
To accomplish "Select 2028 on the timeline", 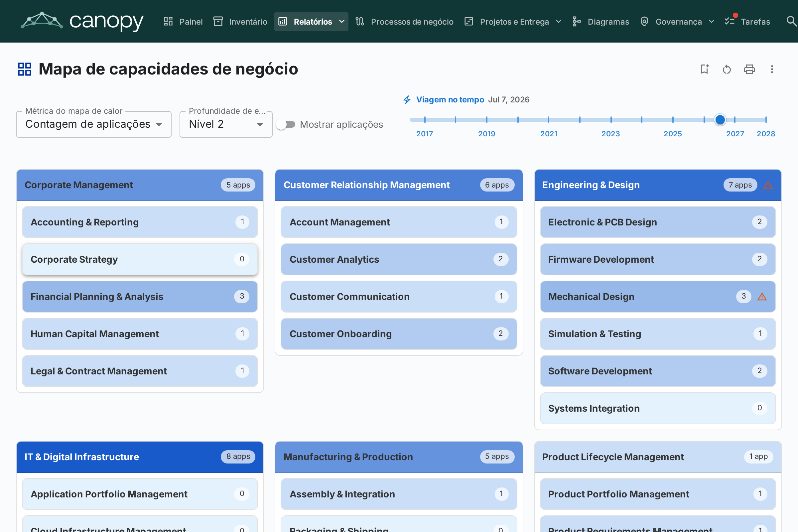I will click(766, 134).
